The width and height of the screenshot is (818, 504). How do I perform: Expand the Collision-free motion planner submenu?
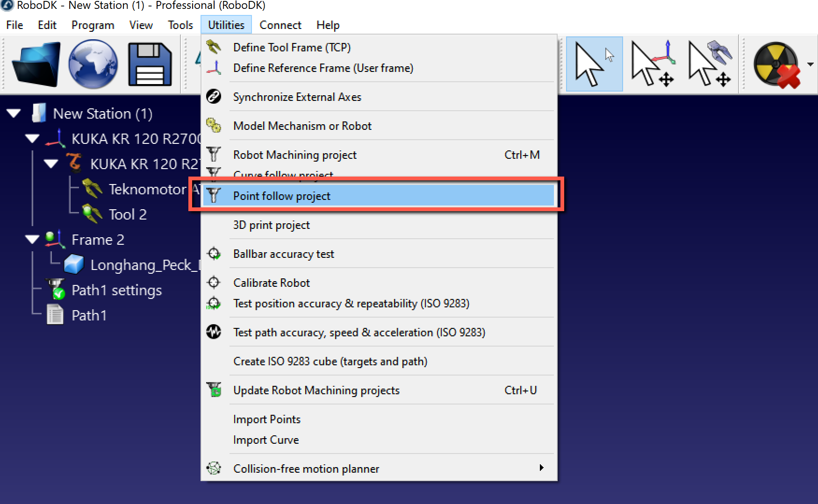pos(541,468)
